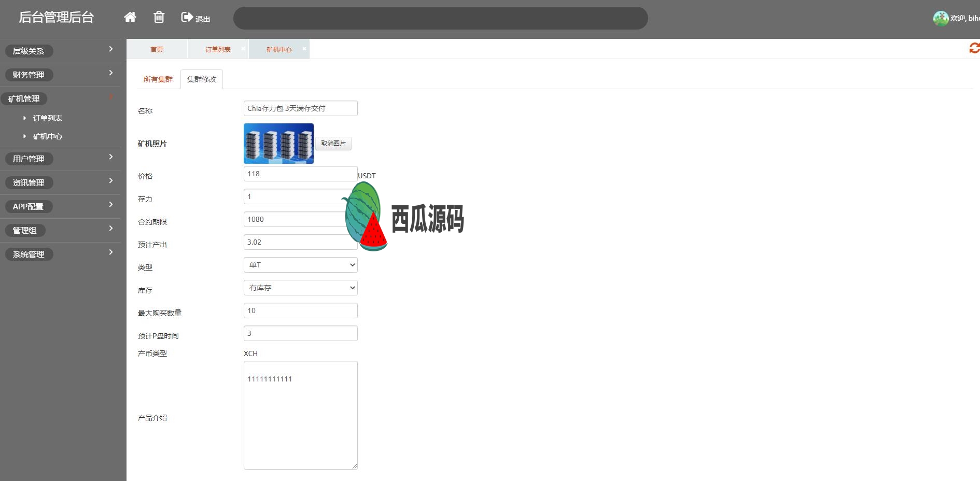Screen dimensions: 980x481
Task: Switch to the 订单列表 tab
Action: (x=218, y=49)
